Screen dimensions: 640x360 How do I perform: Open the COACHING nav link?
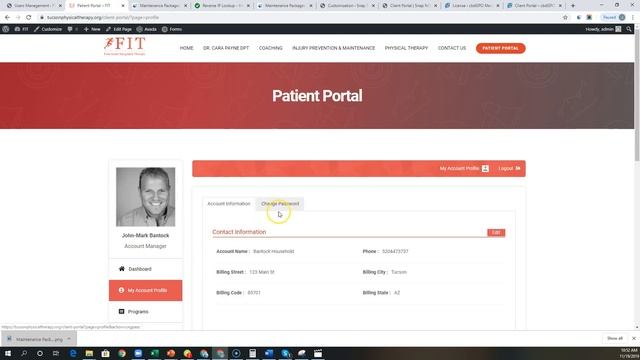271,48
